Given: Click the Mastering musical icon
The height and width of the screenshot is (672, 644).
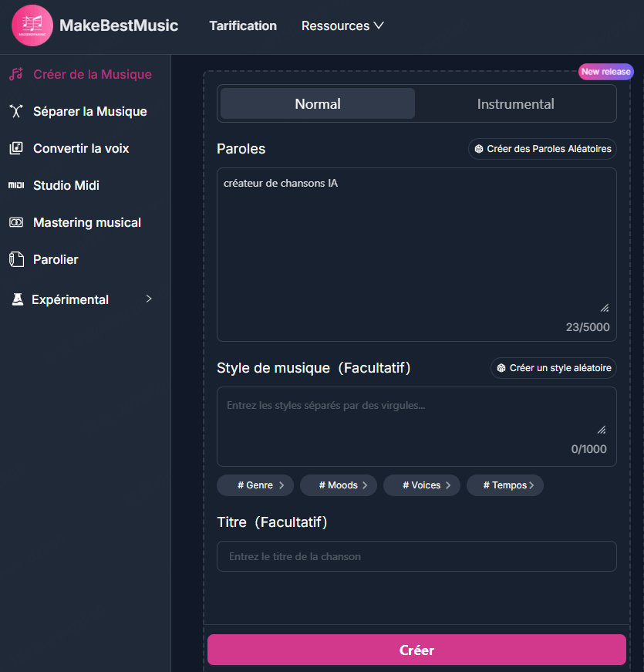Looking at the screenshot, I should (x=15, y=222).
